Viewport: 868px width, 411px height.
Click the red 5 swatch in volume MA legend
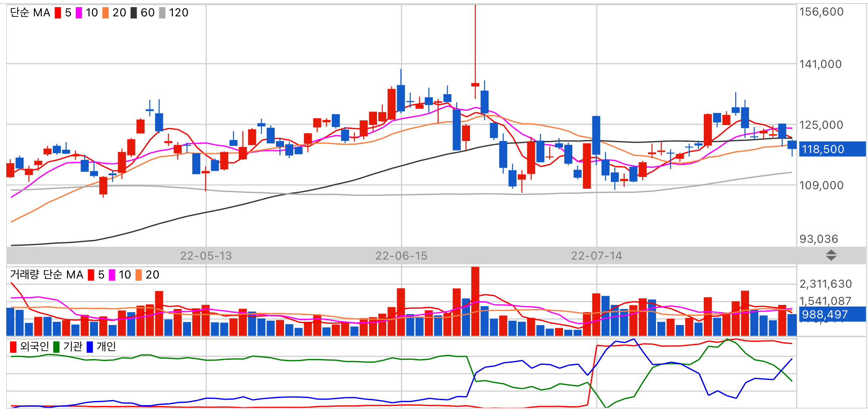pos(91,275)
